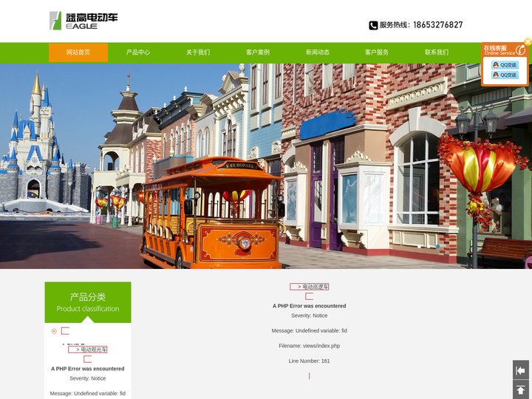The width and height of the screenshot is (532, 399).
Task: Click the 产品分类 Product classification header
Action: point(88,302)
